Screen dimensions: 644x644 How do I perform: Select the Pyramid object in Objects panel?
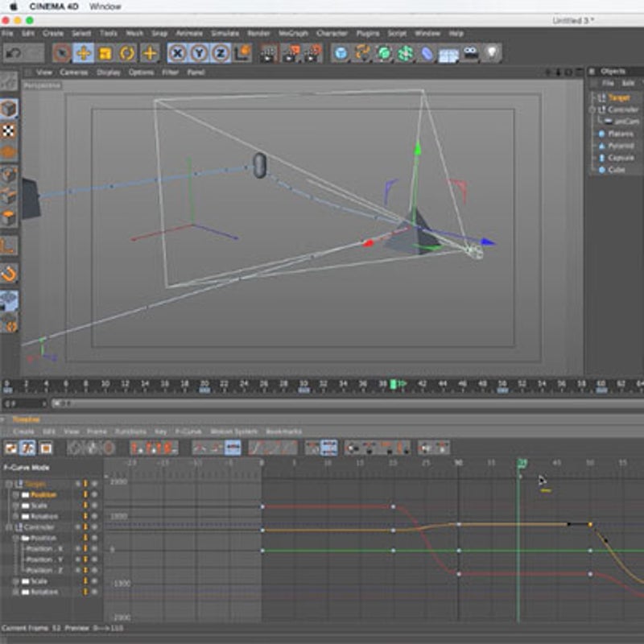[x=620, y=146]
